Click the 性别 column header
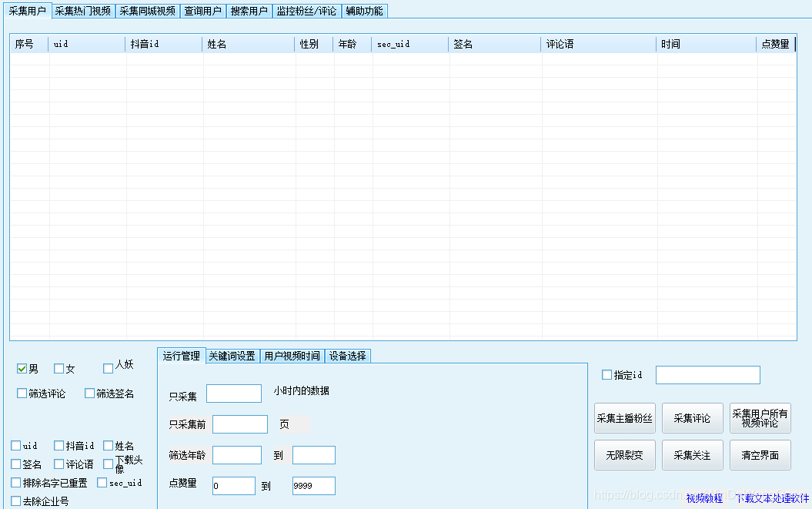Screen dimensions: 812x509 tap(314, 44)
